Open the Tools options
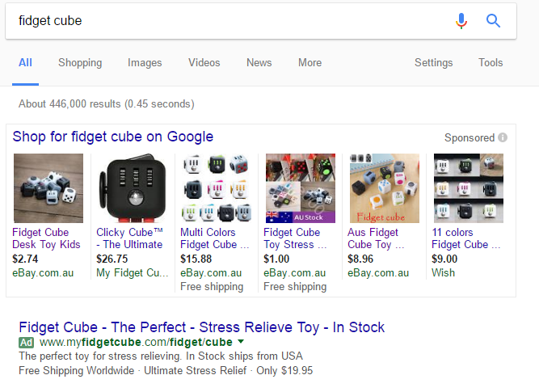The height and width of the screenshot is (392, 539). pos(491,62)
